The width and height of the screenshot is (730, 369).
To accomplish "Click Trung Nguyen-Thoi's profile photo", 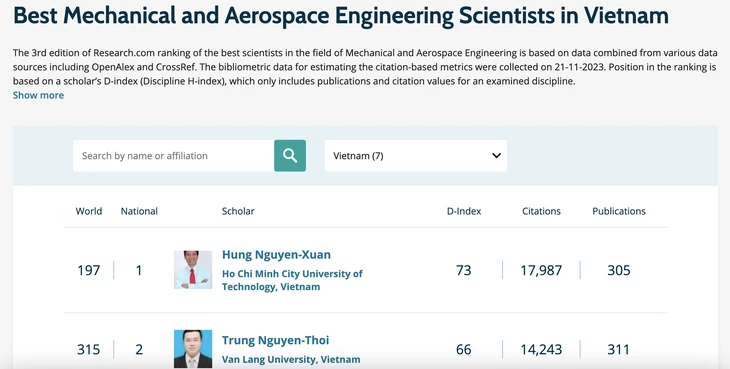I will tap(193, 349).
